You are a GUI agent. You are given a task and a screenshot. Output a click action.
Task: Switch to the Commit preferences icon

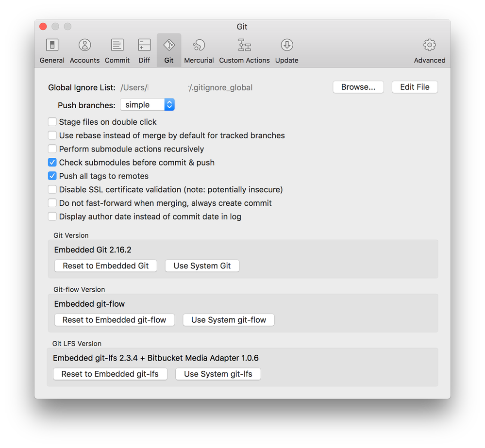(117, 45)
